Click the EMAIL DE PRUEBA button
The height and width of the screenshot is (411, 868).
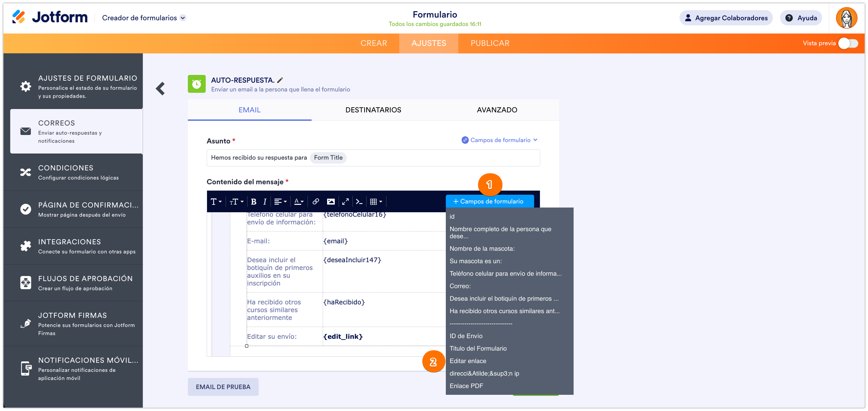[223, 387]
